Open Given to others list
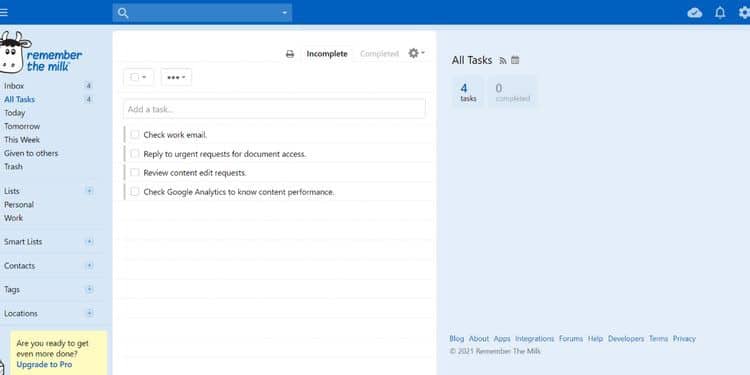 (x=31, y=153)
